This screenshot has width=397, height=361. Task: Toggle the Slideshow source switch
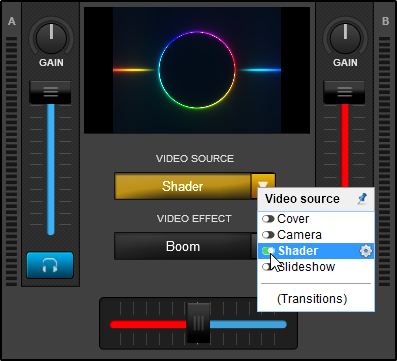(268, 267)
